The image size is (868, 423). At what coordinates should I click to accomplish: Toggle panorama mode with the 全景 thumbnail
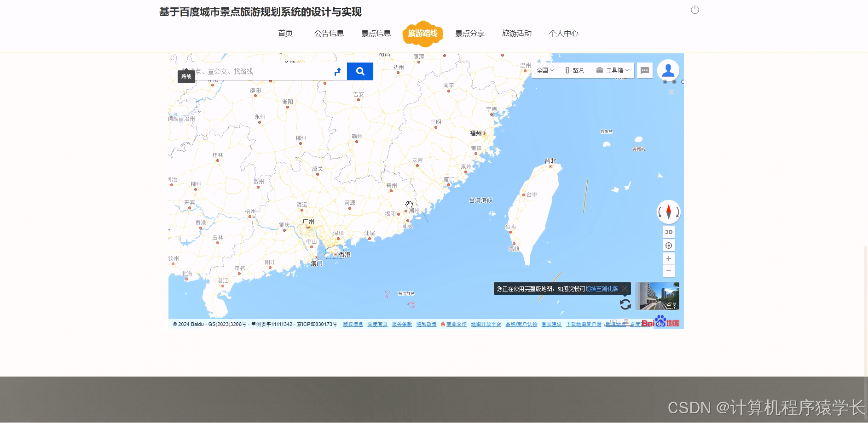click(x=657, y=296)
